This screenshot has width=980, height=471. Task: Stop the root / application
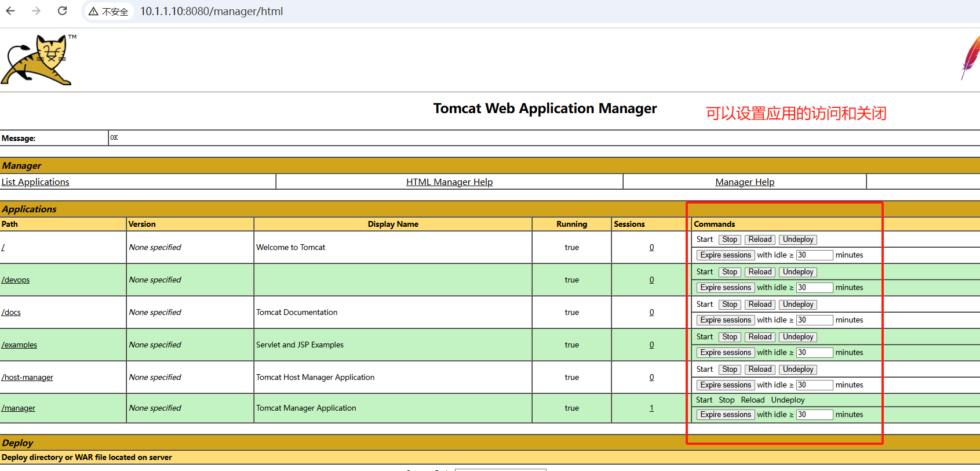pyautogui.click(x=730, y=240)
